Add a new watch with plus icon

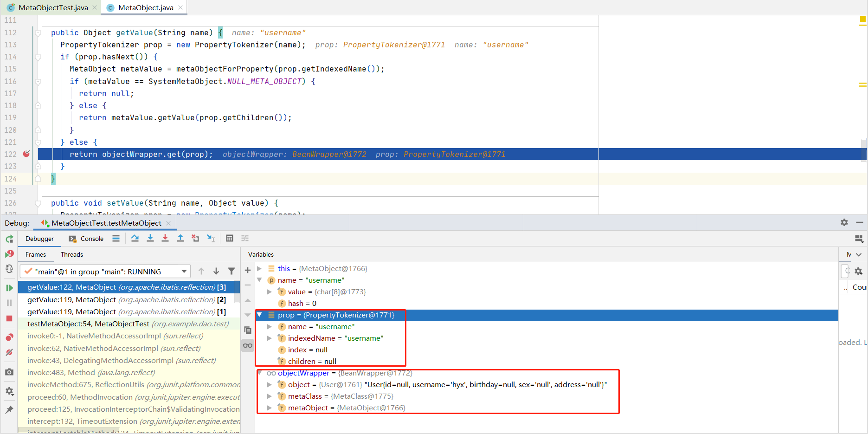[x=248, y=270]
